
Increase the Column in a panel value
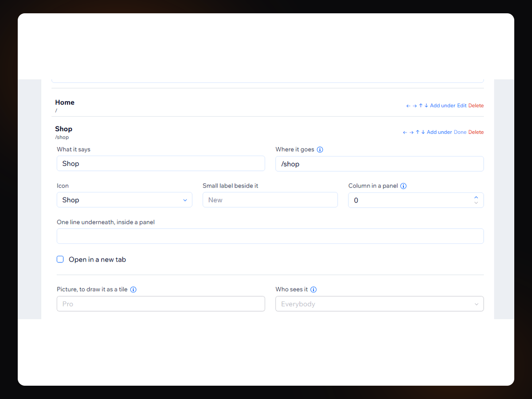tap(476, 197)
